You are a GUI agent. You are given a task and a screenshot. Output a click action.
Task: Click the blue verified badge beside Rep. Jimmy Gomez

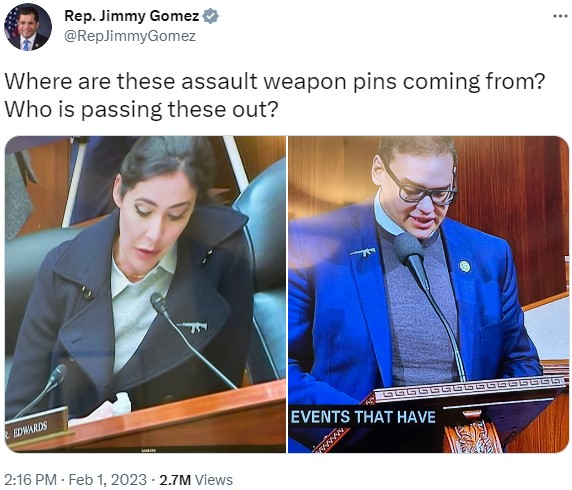coord(210,16)
